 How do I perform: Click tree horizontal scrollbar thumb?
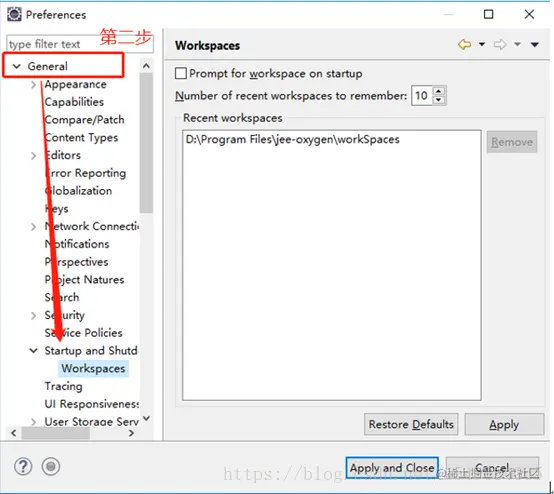55,433
